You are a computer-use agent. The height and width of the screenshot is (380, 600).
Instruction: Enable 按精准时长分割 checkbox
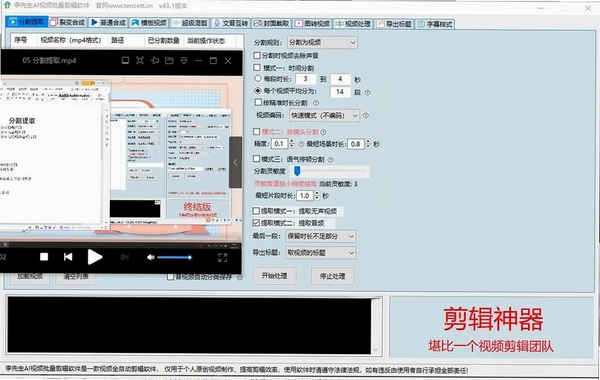click(258, 102)
